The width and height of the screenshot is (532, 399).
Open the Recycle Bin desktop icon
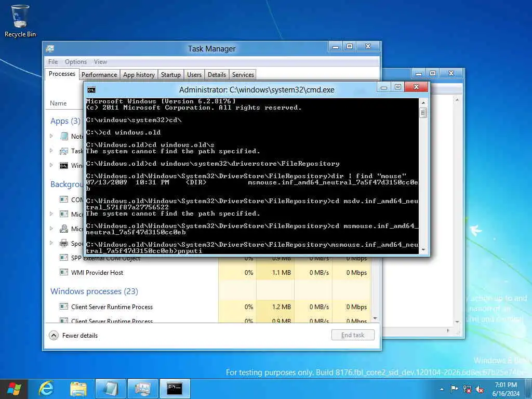20,21
